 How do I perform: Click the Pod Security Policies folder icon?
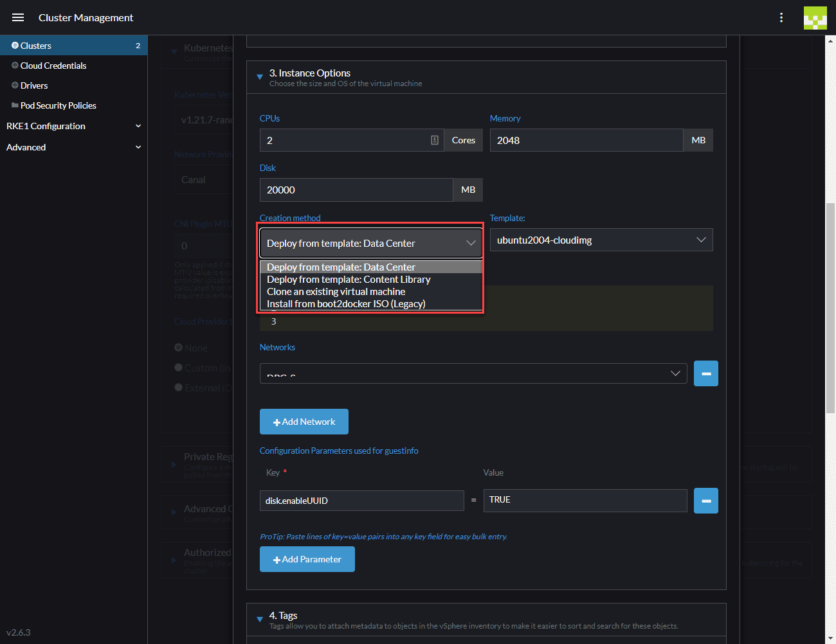pos(15,105)
